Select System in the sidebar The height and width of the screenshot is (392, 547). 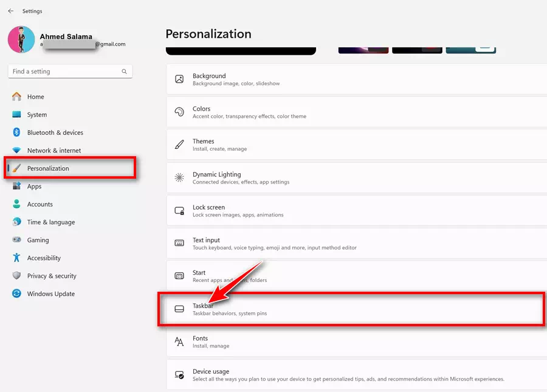(36, 115)
